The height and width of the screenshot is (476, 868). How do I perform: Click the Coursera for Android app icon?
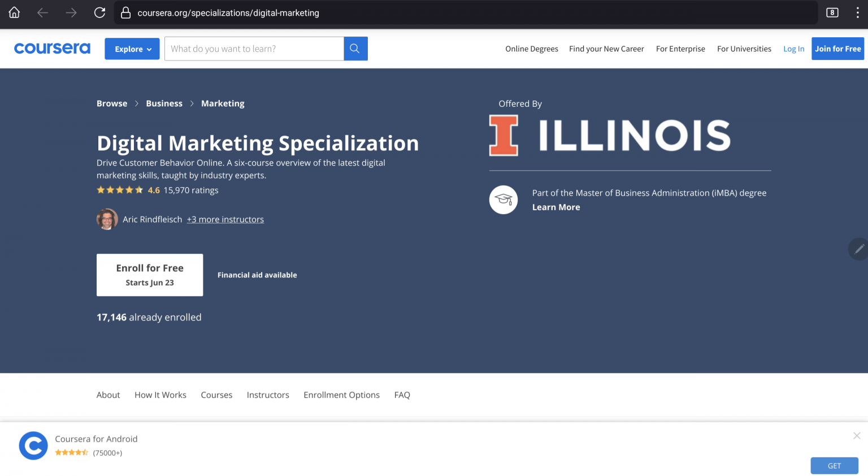coord(33,445)
